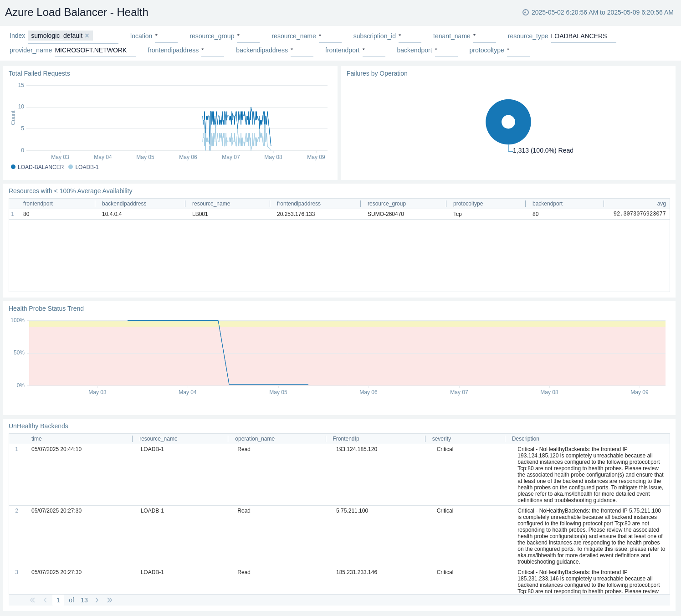Screen dimensions: 681x616
Task: Edit the location filter field
Action: (166, 36)
